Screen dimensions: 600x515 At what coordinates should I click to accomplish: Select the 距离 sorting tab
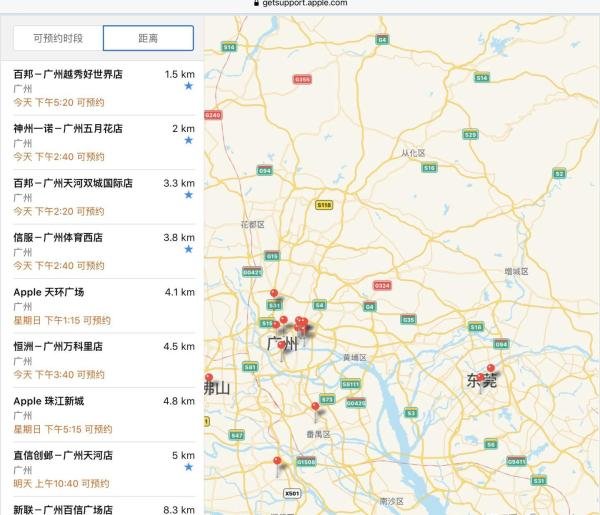148,38
